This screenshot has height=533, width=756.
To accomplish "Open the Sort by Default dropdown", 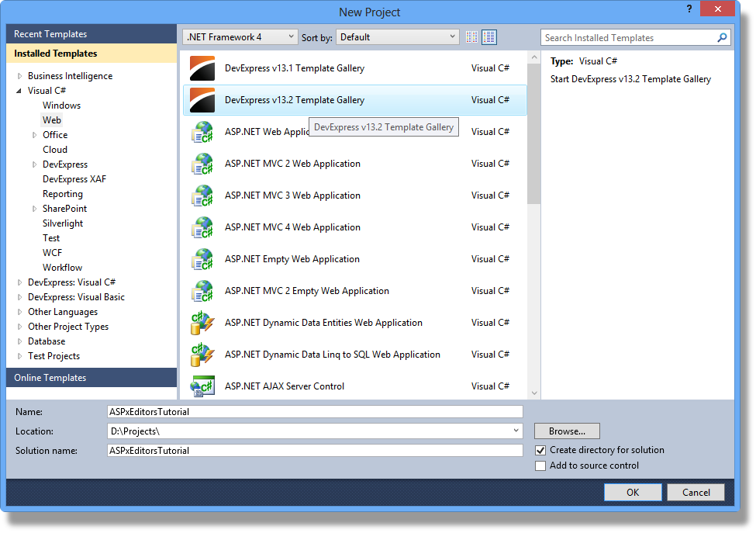I will 397,37.
